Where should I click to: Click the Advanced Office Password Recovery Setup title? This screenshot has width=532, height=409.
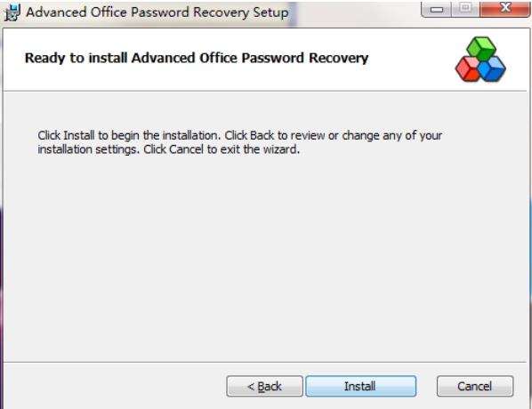coord(157,12)
